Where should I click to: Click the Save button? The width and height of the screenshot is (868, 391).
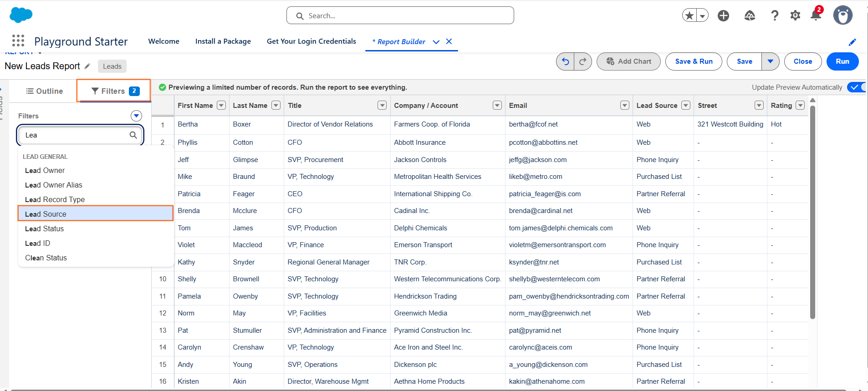745,61
